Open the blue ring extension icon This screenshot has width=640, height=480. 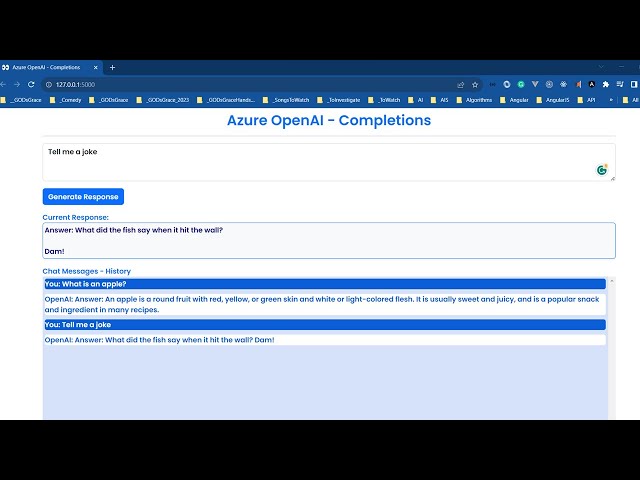tap(507, 84)
